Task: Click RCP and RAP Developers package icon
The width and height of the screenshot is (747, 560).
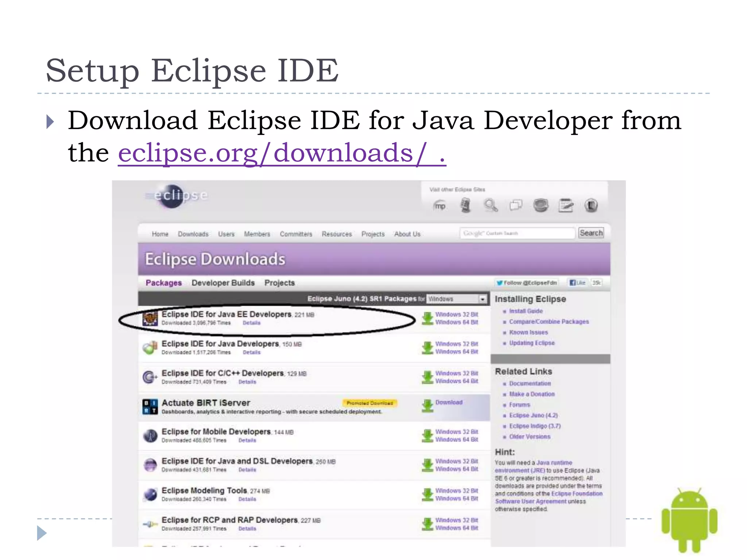Action: (x=150, y=524)
